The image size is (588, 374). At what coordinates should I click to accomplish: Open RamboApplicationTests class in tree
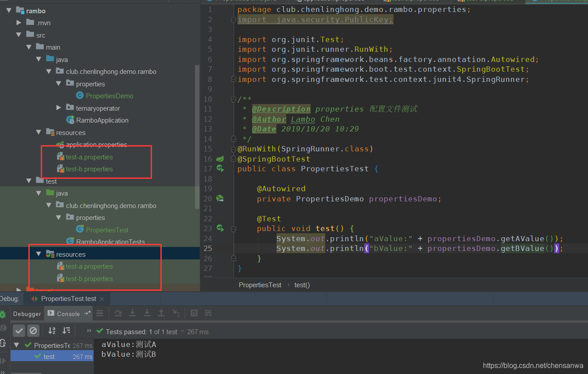(110, 242)
